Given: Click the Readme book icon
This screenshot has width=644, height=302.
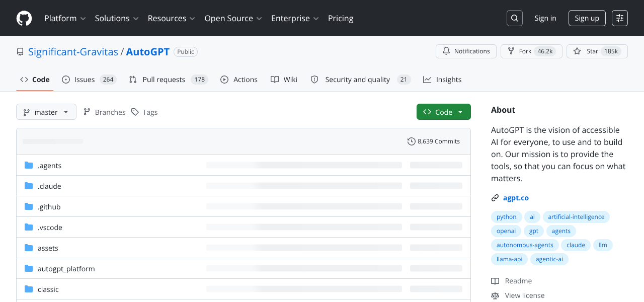Looking at the screenshot, I should pyautogui.click(x=495, y=281).
